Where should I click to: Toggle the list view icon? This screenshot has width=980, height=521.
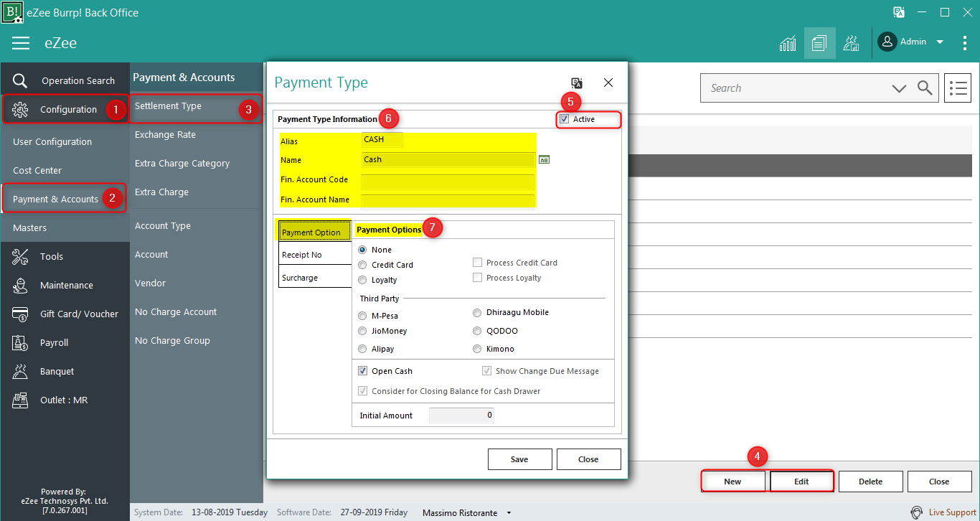[x=958, y=88]
